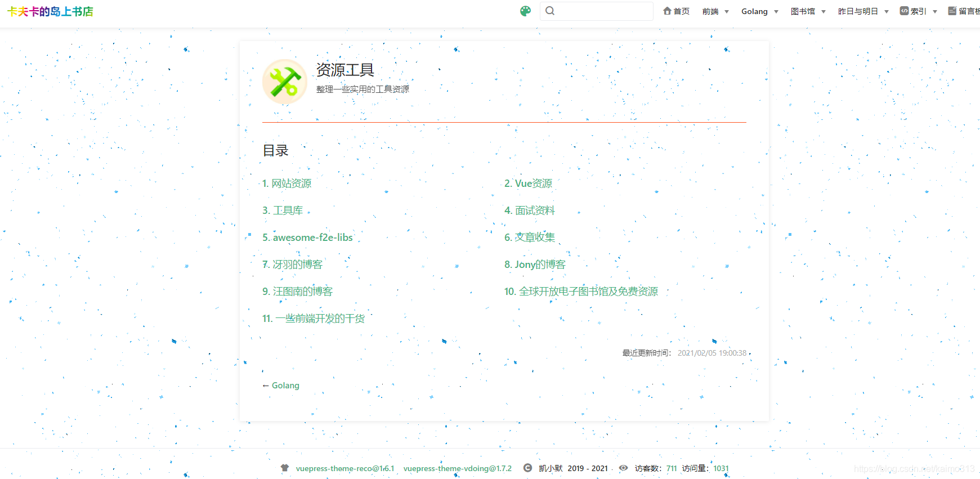The width and height of the screenshot is (980, 479).
Task: Focus the search input field
Action: (x=597, y=11)
